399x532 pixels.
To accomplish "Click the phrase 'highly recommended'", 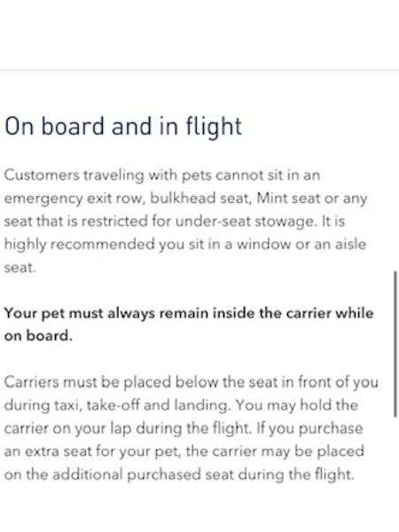I will tap(79, 245).
